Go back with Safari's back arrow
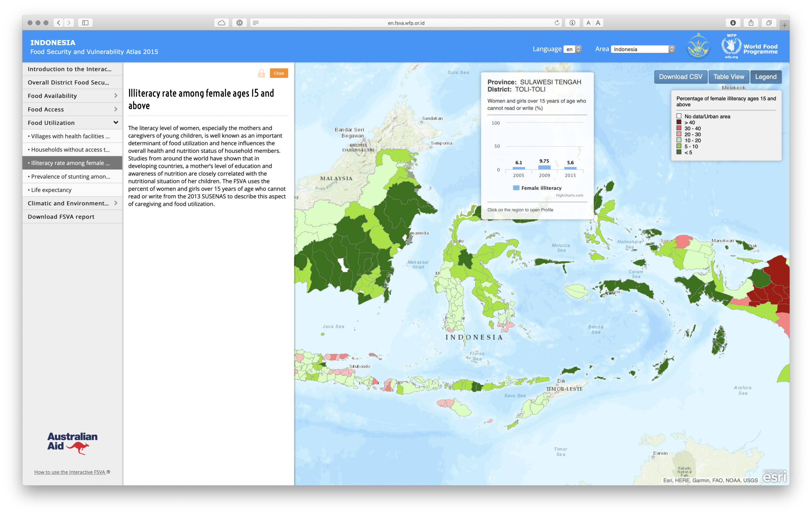 [x=59, y=23]
